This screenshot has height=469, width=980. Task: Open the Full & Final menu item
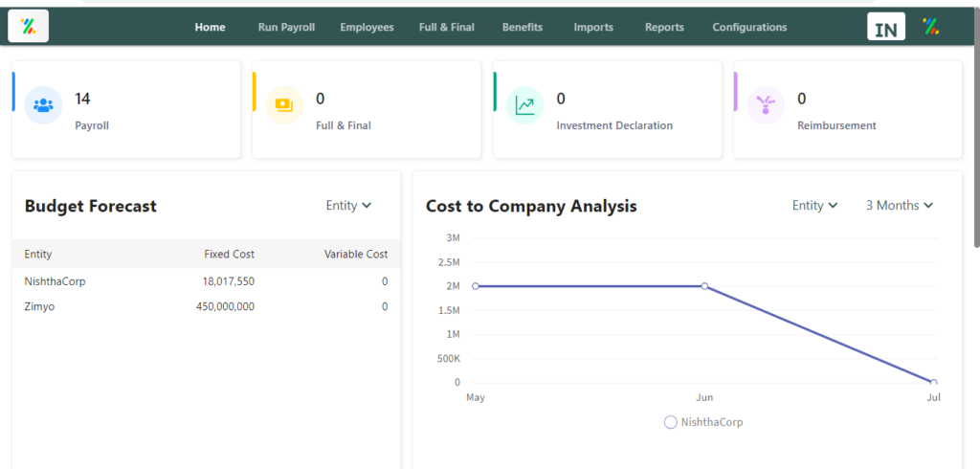[446, 27]
